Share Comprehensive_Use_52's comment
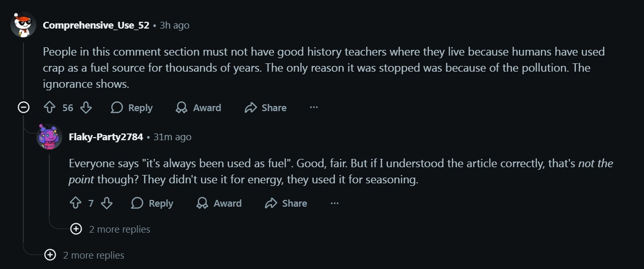 (265, 107)
